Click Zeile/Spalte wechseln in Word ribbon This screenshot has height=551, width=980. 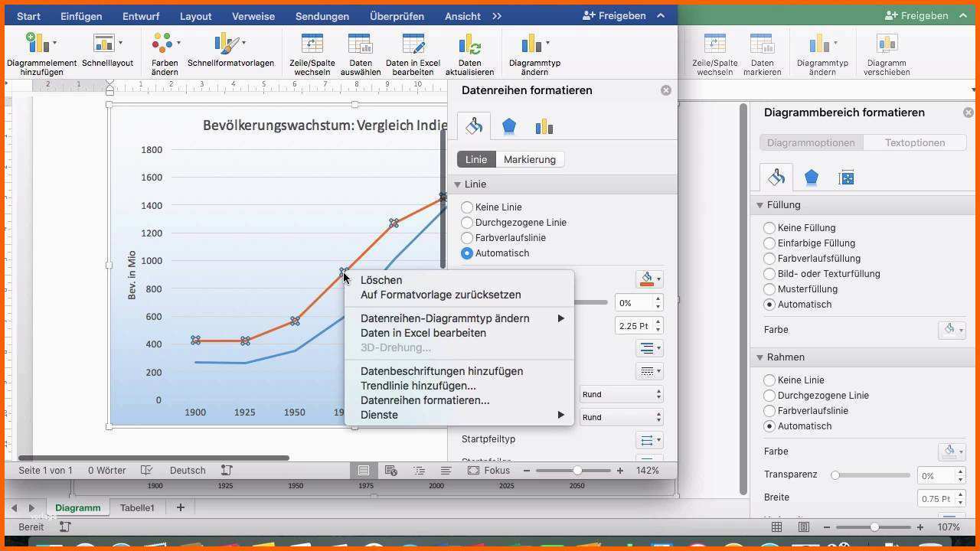coord(312,54)
